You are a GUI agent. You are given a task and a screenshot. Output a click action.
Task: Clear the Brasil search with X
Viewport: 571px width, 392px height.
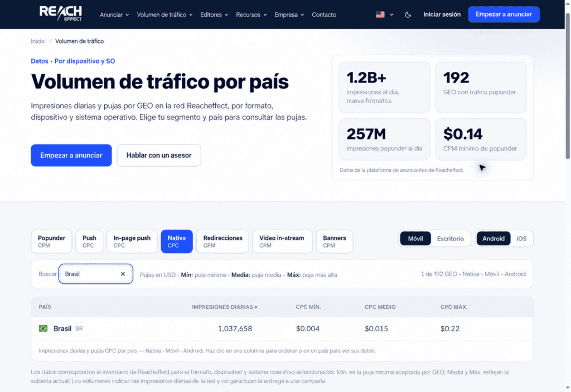pyautogui.click(x=123, y=274)
